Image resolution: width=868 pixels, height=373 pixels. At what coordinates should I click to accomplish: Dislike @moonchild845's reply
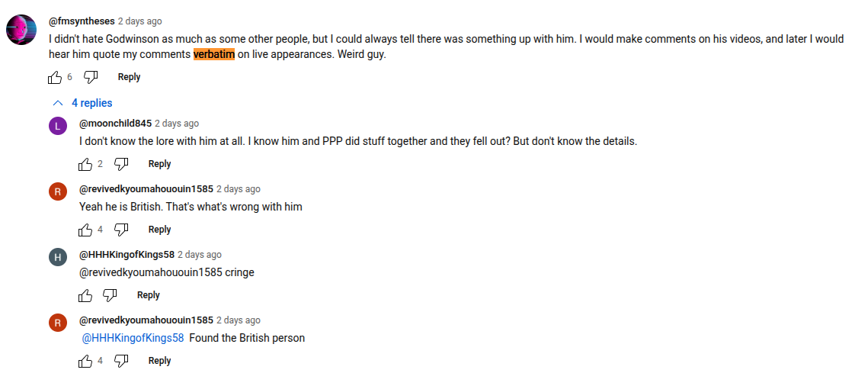121,164
